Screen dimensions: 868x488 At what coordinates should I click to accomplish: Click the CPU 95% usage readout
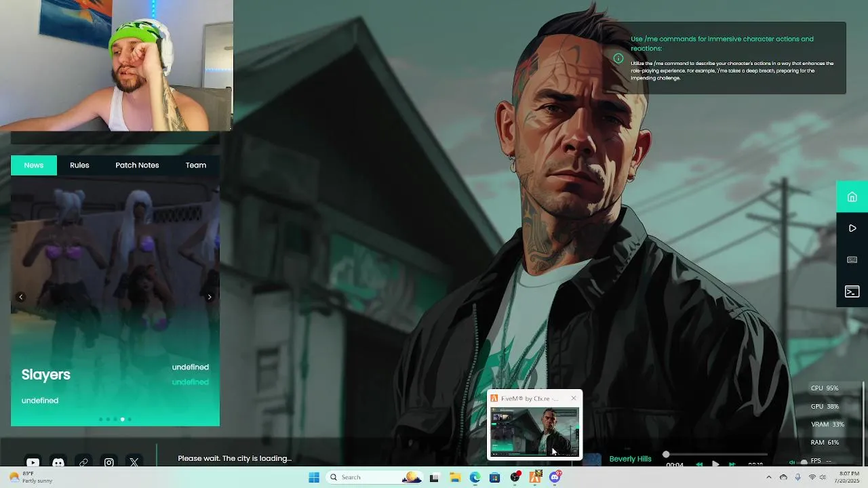click(825, 388)
